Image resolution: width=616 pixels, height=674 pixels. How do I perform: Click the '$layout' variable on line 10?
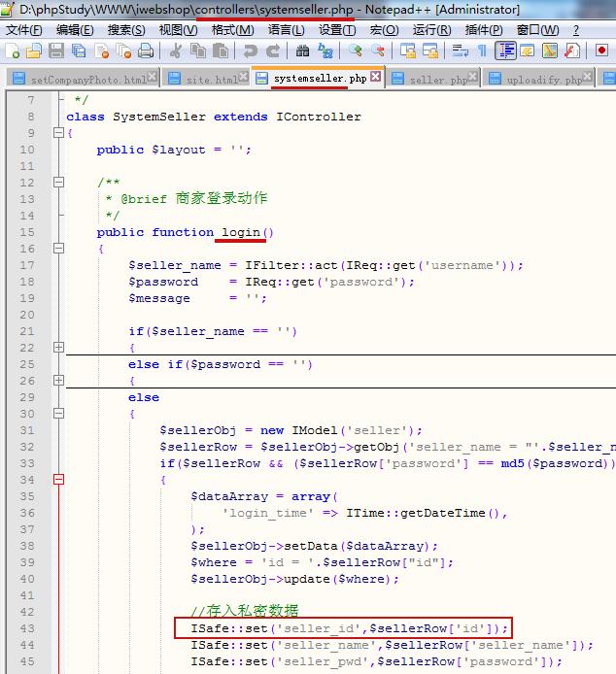pyautogui.click(x=178, y=150)
